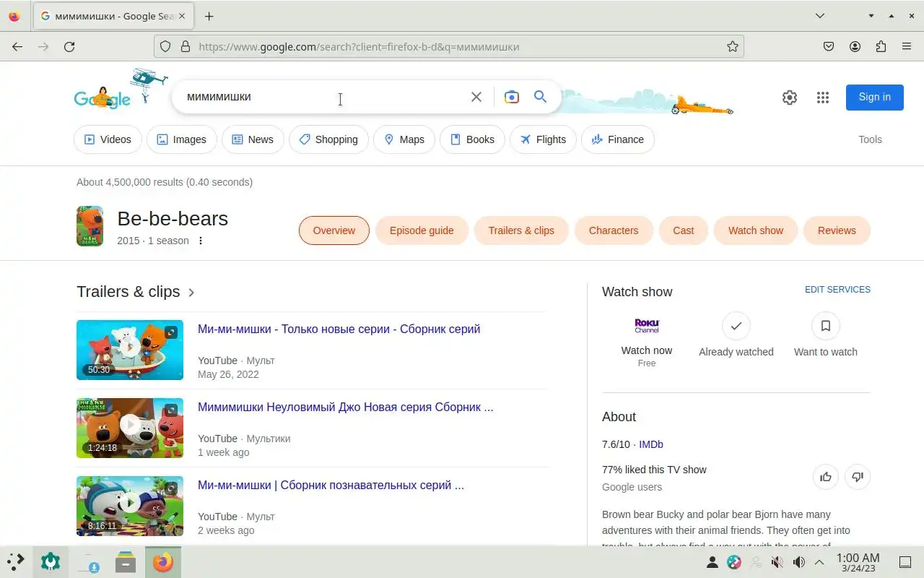The height and width of the screenshot is (578, 924).
Task: Play the 8:16:11 video thumbnail
Action: (130, 506)
